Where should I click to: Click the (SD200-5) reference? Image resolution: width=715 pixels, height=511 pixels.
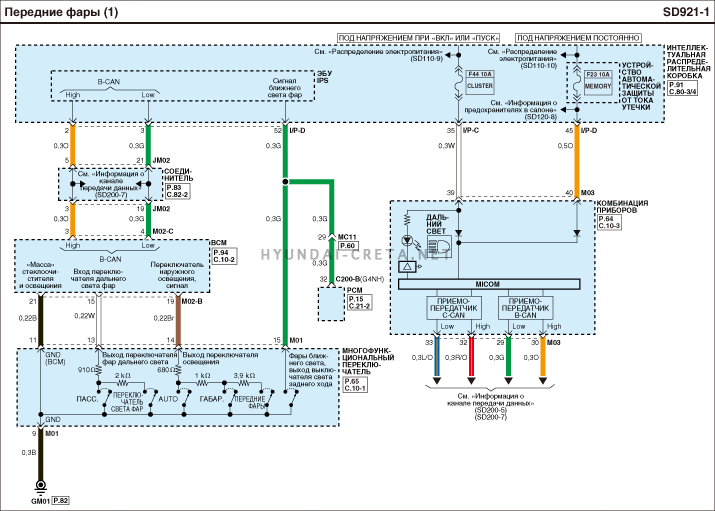(491, 410)
